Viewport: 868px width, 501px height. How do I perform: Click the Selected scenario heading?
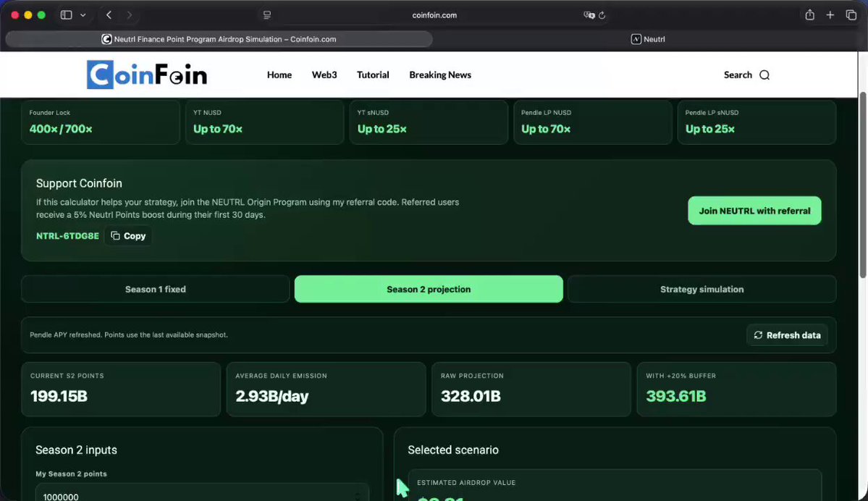click(x=453, y=450)
